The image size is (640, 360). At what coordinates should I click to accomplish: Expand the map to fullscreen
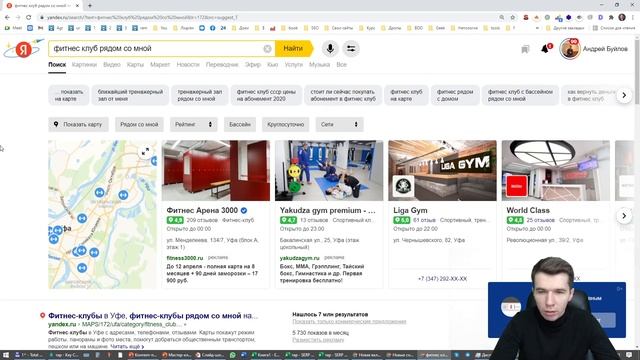pyautogui.click(x=145, y=152)
